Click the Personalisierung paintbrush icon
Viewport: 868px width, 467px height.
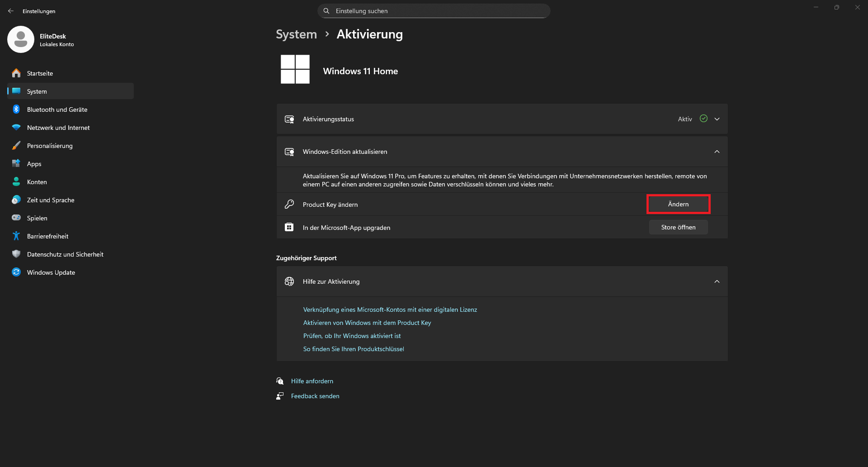pyautogui.click(x=16, y=145)
